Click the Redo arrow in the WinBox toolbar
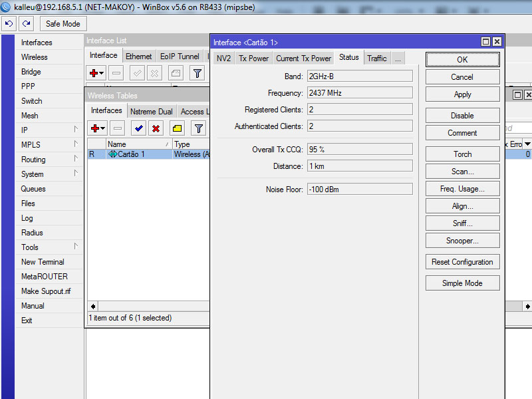 pyautogui.click(x=26, y=24)
